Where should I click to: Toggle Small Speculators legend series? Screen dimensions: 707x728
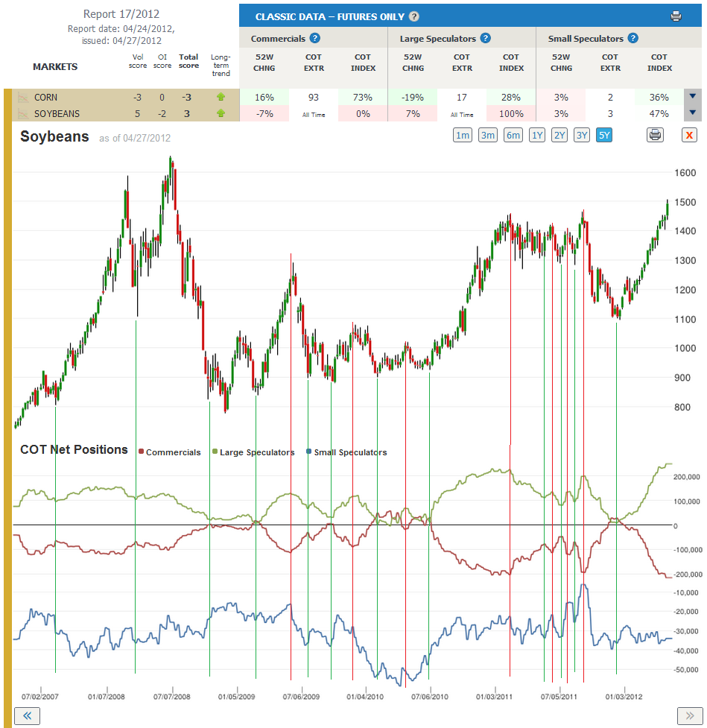346,452
